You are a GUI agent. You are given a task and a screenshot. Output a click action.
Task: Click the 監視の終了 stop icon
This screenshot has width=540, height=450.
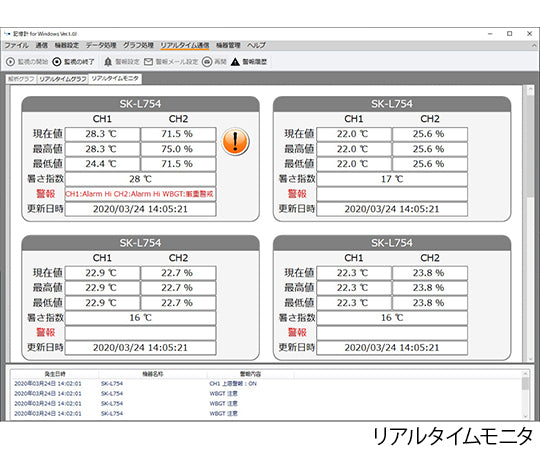[56, 62]
